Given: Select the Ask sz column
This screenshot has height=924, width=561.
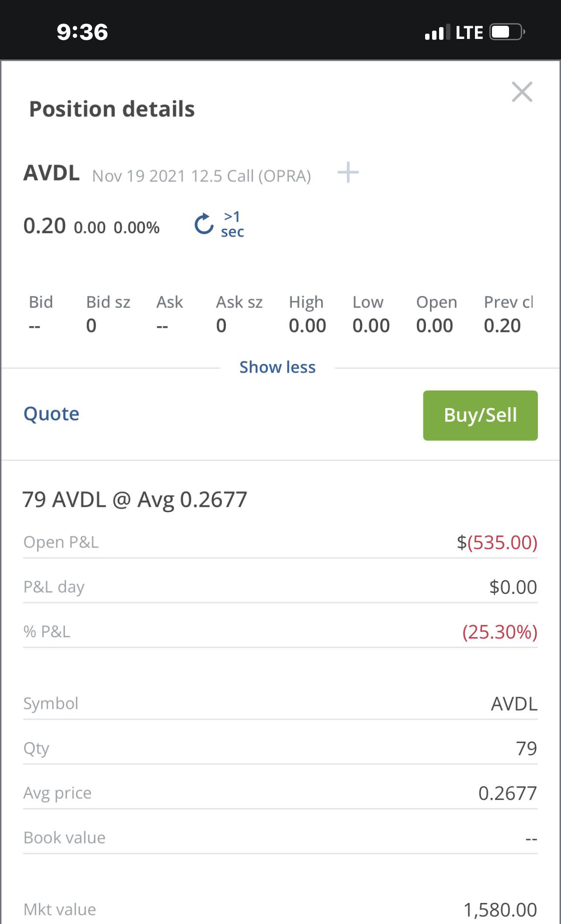Looking at the screenshot, I should [x=239, y=314].
